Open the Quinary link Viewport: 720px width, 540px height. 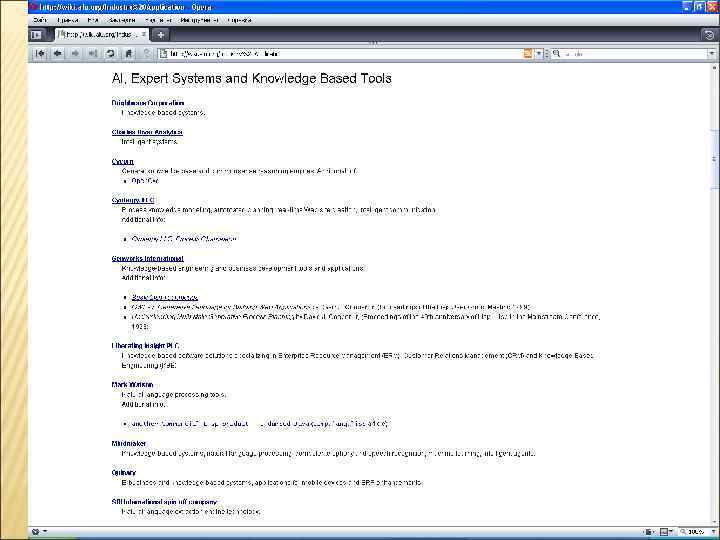click(124, 472)
